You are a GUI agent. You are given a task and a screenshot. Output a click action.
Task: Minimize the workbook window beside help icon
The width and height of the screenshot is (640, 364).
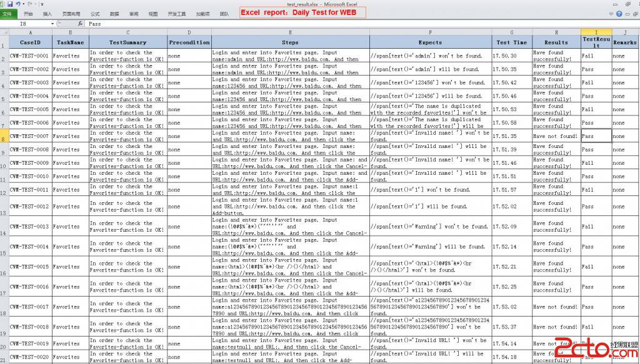tap(627, 14)
